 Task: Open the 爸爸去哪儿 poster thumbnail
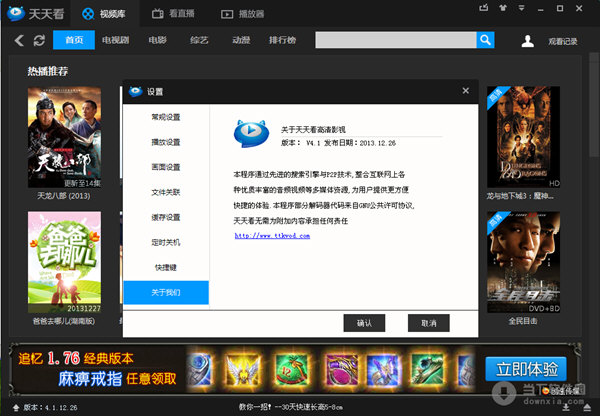(64, 262)
